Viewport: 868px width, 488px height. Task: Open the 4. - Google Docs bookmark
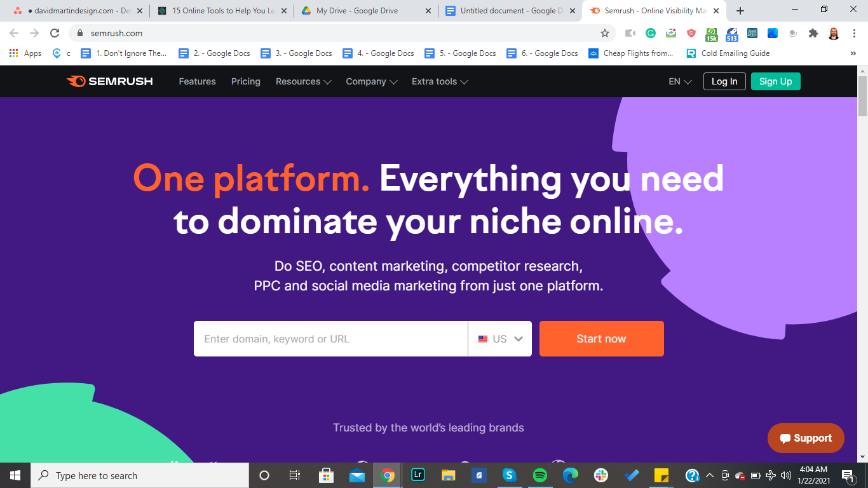(379, 53)
